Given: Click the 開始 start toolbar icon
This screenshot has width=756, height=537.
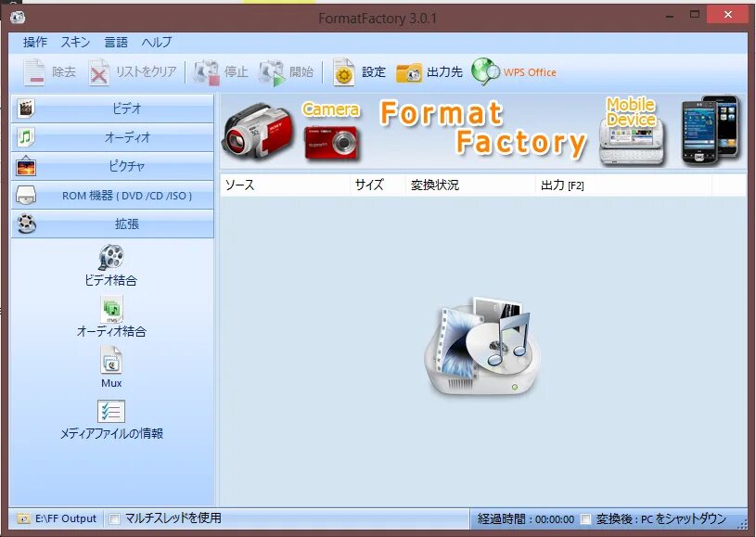Looking at the screenshot, I should pyautogui.click(x=272, y=72).
